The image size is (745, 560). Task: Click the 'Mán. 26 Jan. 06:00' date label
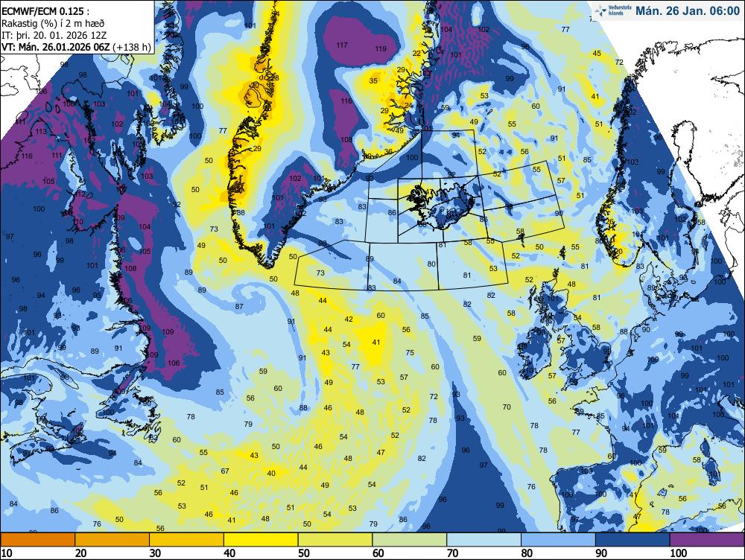[x=688, y=11]
